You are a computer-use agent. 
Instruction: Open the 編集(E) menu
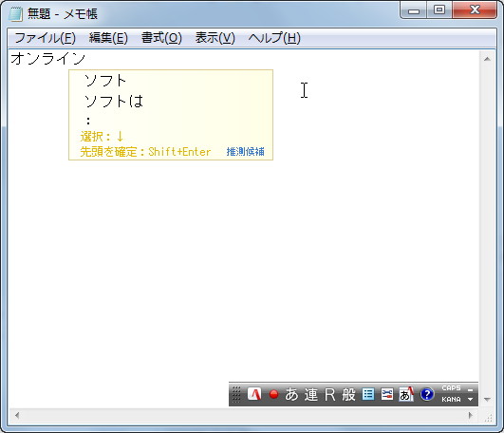point(108,38)
